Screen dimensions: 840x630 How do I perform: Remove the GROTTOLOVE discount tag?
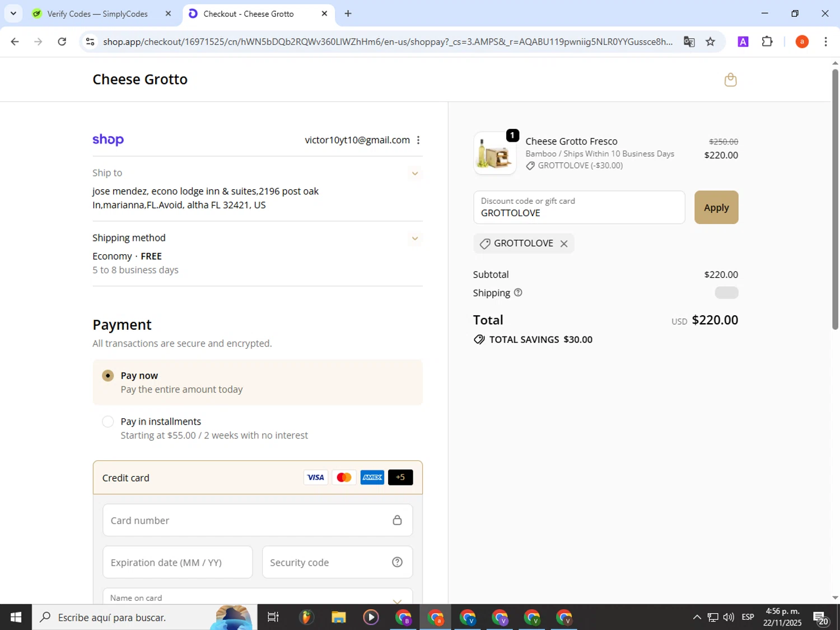pos(564,244)
